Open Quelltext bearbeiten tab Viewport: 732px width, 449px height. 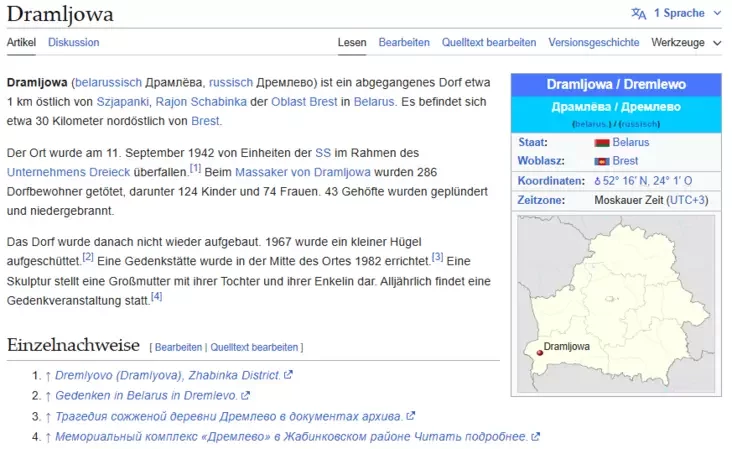coord(489,42)
